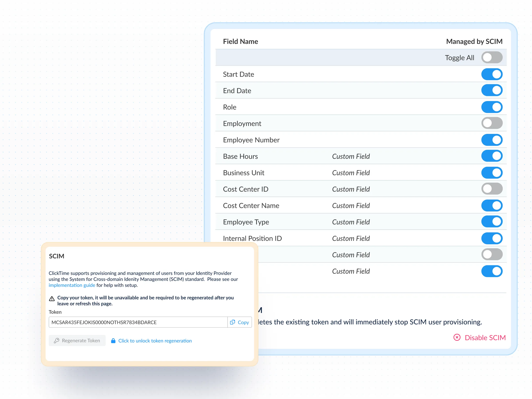Click the key icon on Regenerate Token

click(57, 340)
